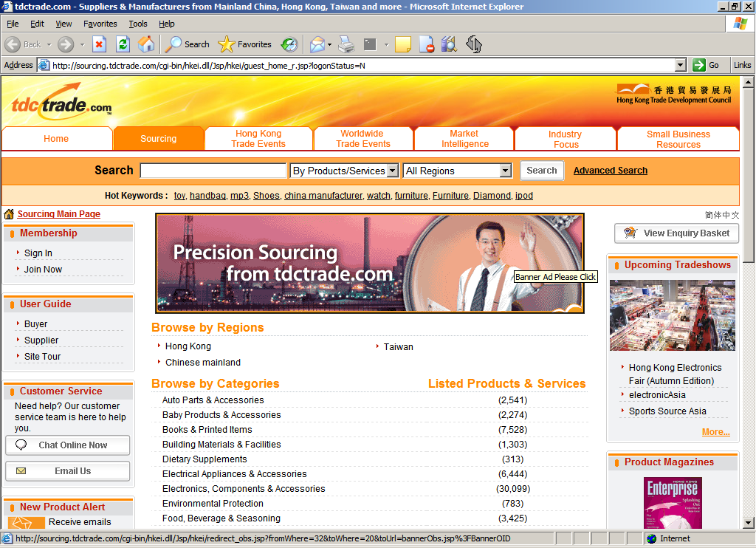The height and width of the screenshot is (548, 756).
Task: Print the page using the printer icon
Action: coord(346,44)
